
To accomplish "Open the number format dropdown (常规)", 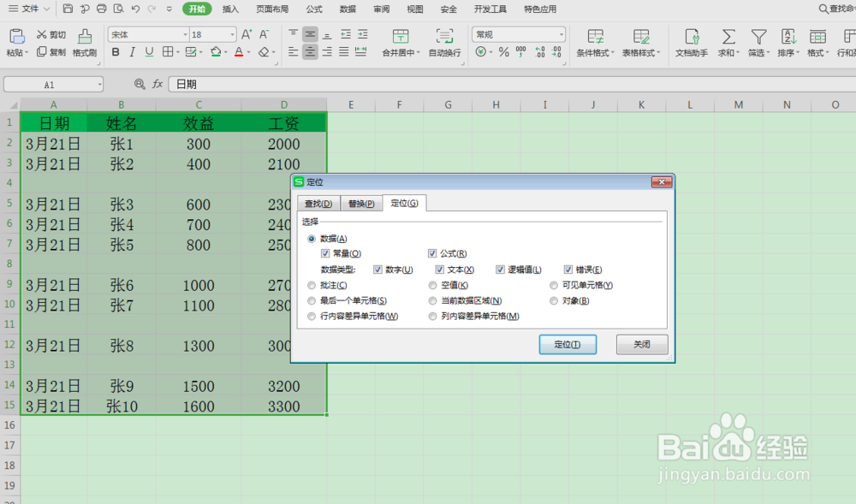I will (562, 34).
